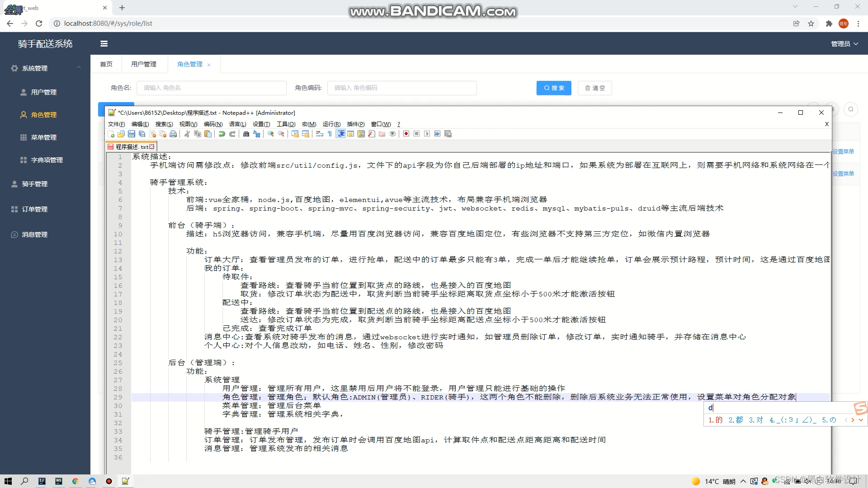Toggle show all characters pilcrow icon
The height and width of the screenshot is (488, 868).
(x=330, y=134)
